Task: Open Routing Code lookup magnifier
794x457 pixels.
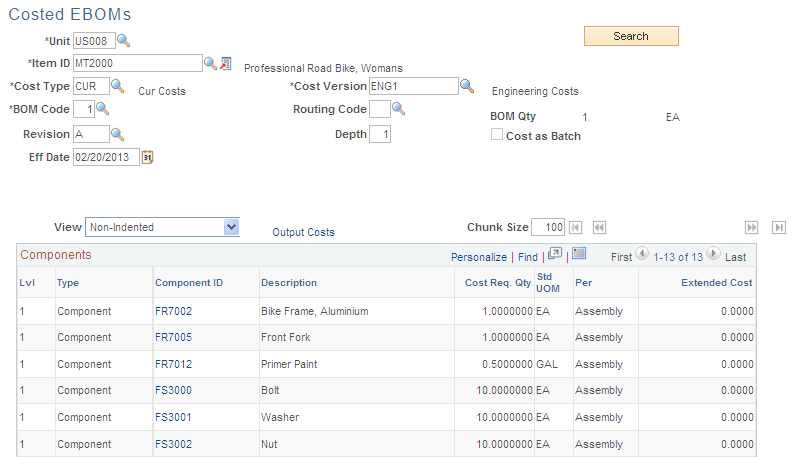Action: 399,108
